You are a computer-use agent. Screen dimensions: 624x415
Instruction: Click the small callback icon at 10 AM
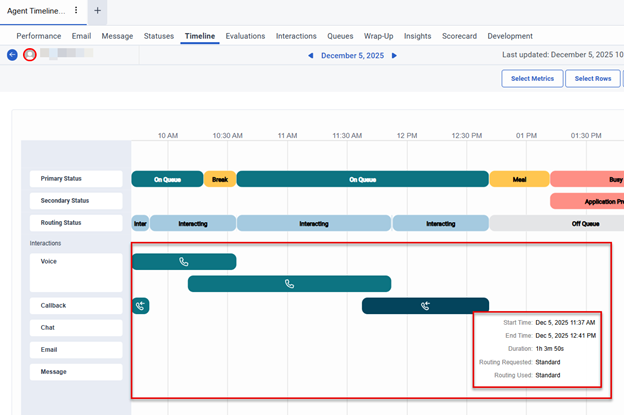(140, 306)
